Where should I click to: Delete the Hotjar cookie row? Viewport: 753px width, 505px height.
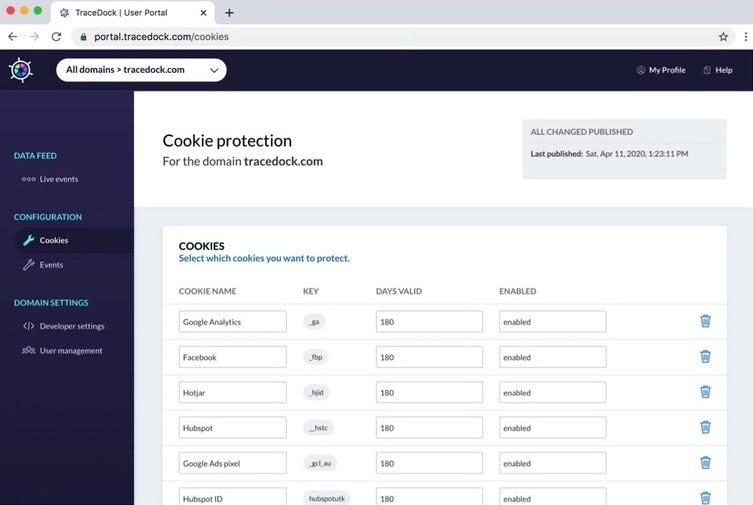click(705, 392)
